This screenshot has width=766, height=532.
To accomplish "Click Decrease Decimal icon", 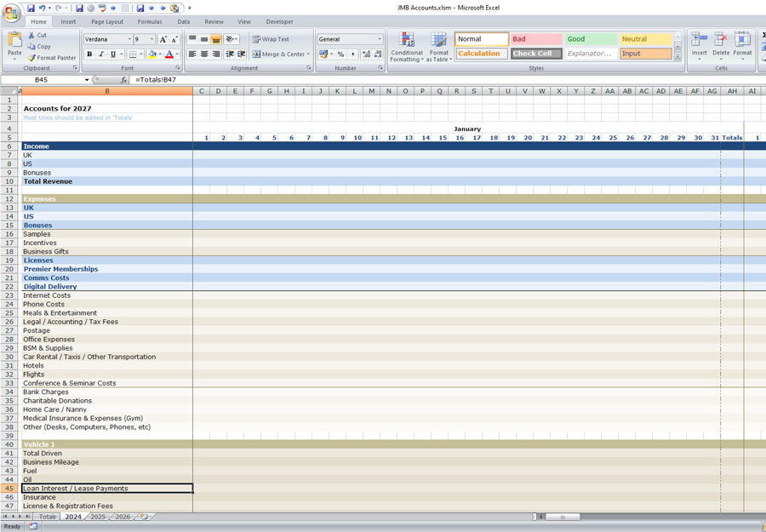I will click(x=378, y=54).
